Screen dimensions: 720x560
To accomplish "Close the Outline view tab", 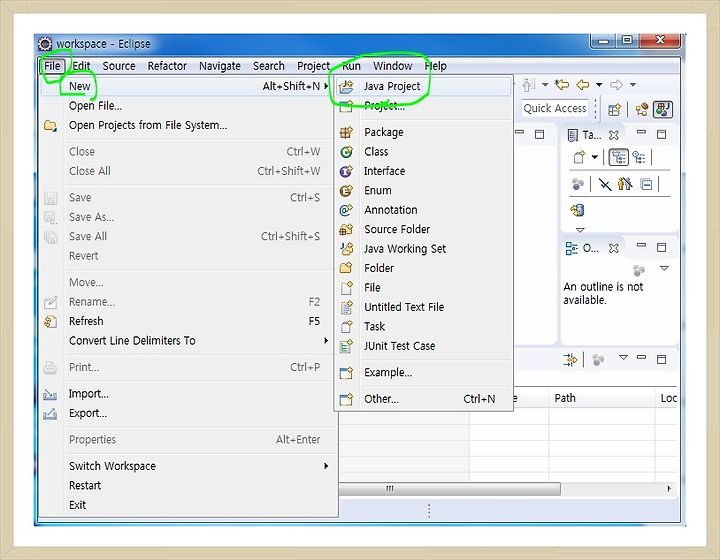I will pyautogui.click(x=613, y=248).
